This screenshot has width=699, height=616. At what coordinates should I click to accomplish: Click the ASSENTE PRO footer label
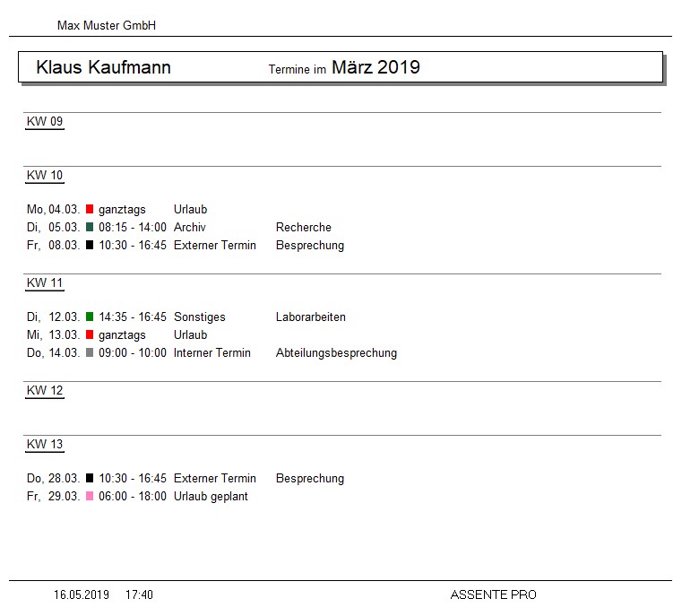[494, 594]
